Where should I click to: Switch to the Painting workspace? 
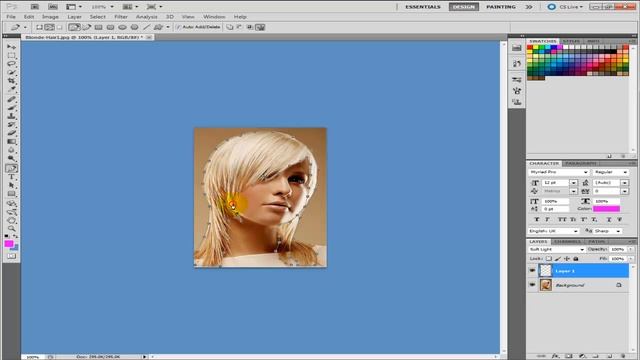(x=501, y=7)
